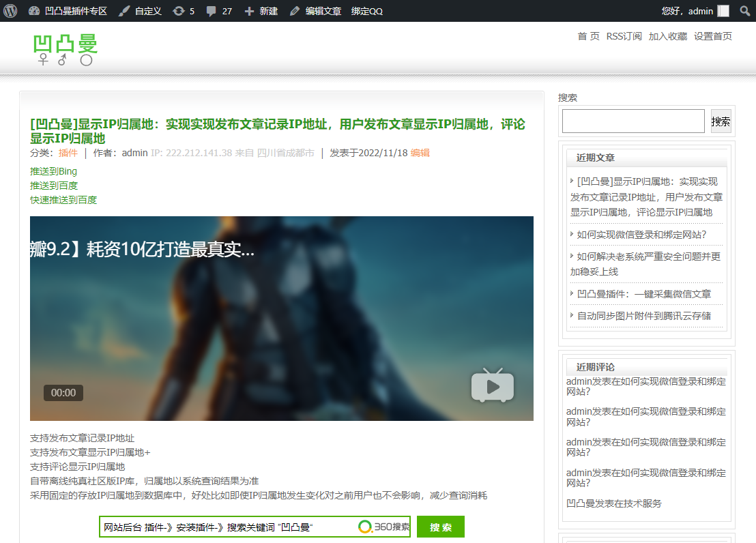
Task: Open the updates icon showing 5
Action: pos(183,10)
